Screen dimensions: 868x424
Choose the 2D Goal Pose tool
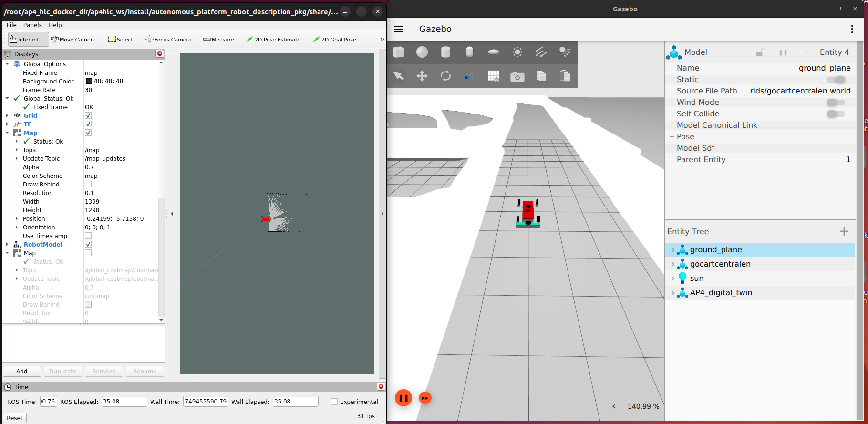pyautogui.click(x=334, y=40)
